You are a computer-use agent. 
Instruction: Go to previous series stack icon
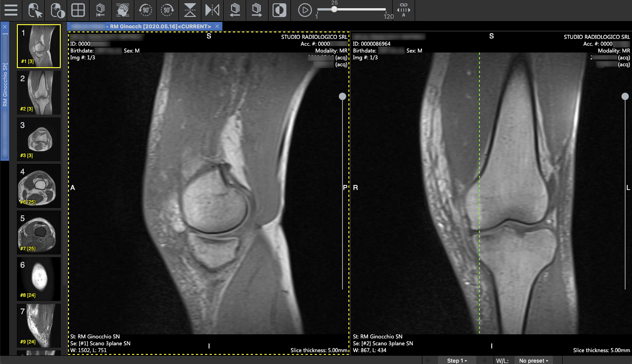click(235, 10)
